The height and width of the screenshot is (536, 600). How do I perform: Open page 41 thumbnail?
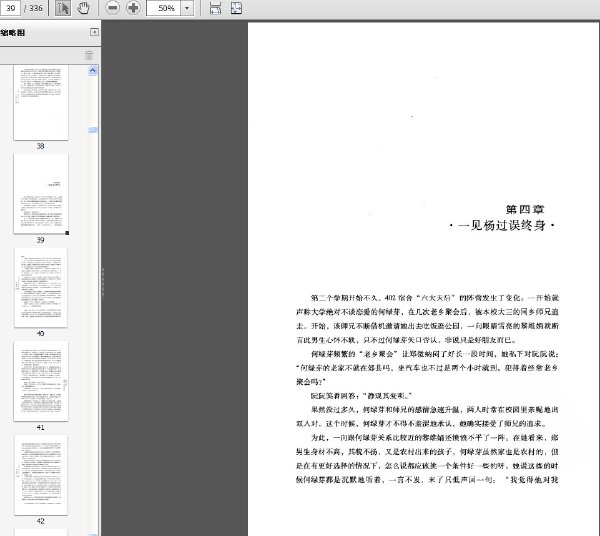pyautogui.click(x=41, y=381)
